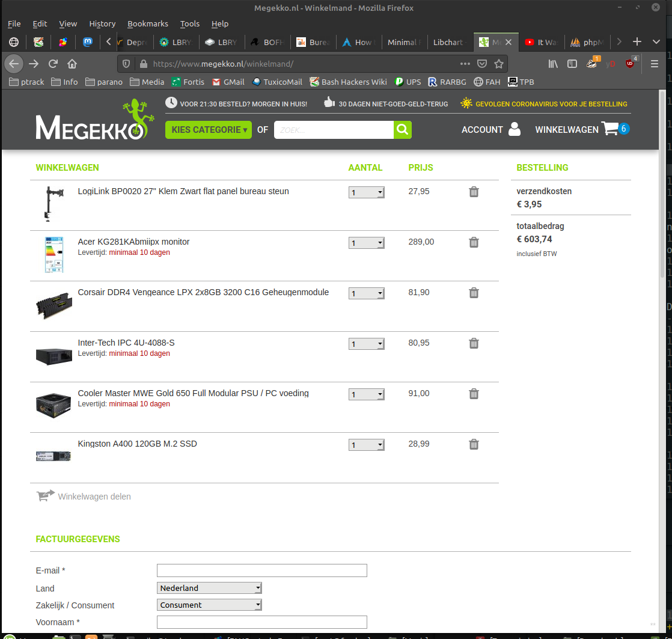672x639 pixels.
Task: Click the ACCOUNT text link
Action: click(482, 129)
